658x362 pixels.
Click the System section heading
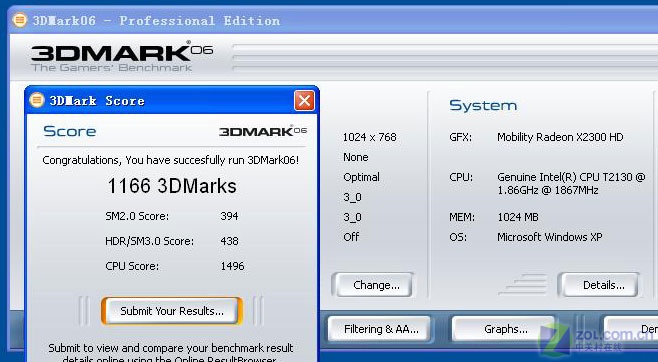click(x=483, y=105)
